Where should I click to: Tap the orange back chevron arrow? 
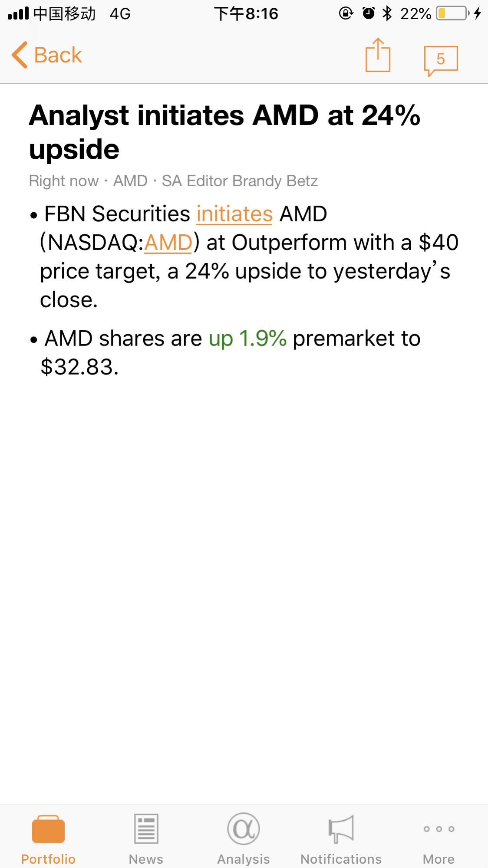[x=20, y=55]
